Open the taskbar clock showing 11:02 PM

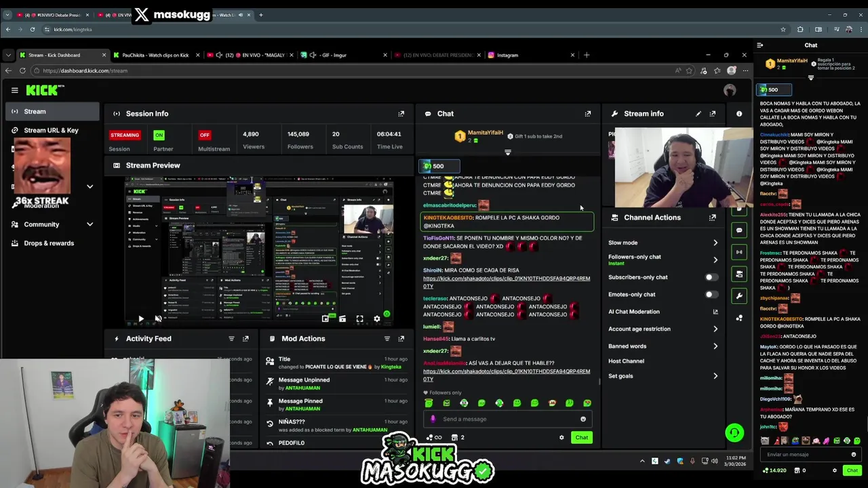click(x=736, y=461)
